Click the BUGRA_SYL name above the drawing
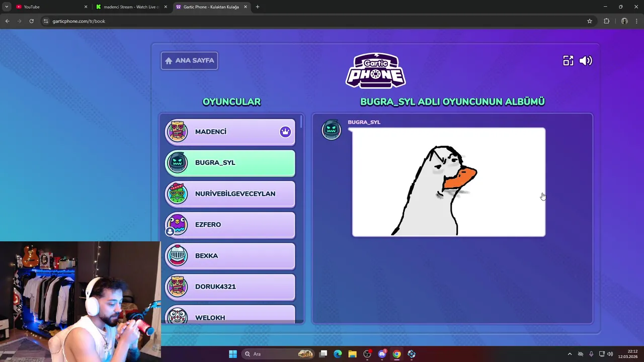The height and width of the screenshot is (362, 644). 364,122
